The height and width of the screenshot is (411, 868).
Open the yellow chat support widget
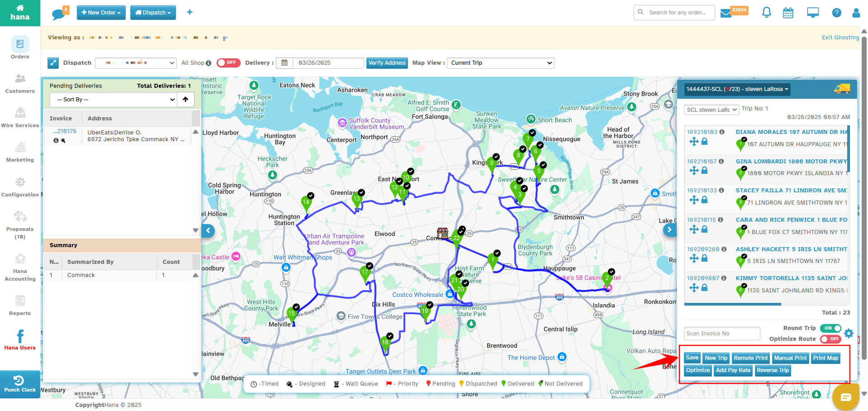click(846, 397)
